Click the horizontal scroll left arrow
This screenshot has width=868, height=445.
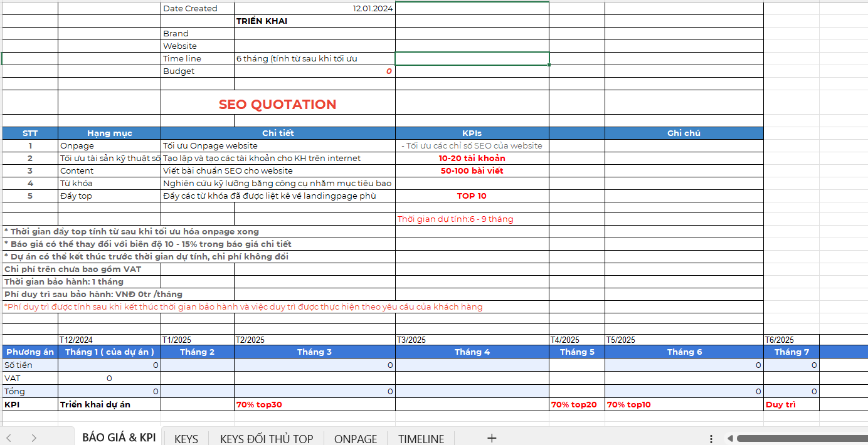pos(730,438)
